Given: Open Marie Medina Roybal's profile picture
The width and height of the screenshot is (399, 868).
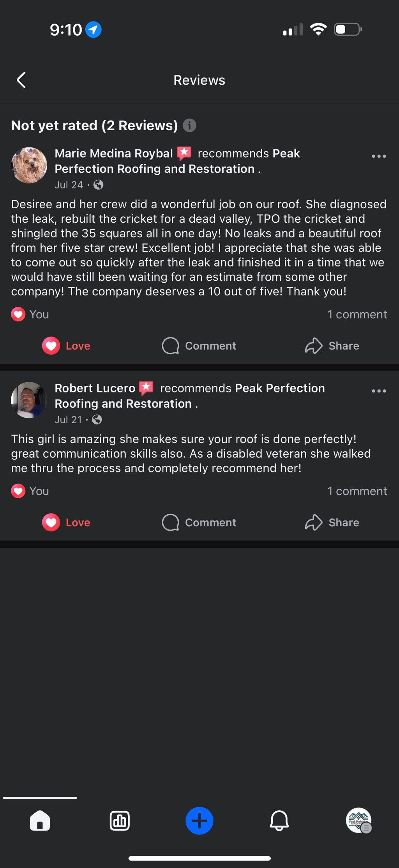Looking at the screenshot, I should [29, 165].
